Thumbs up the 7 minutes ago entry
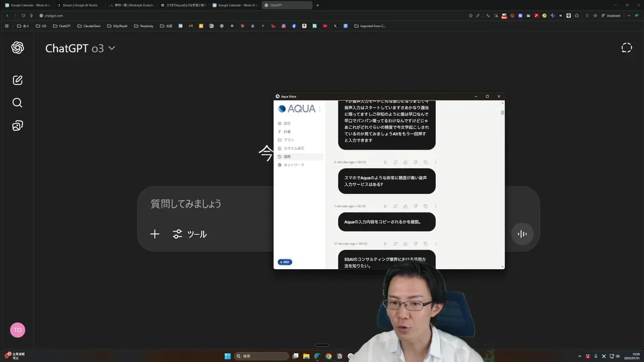 click(405, 206)
